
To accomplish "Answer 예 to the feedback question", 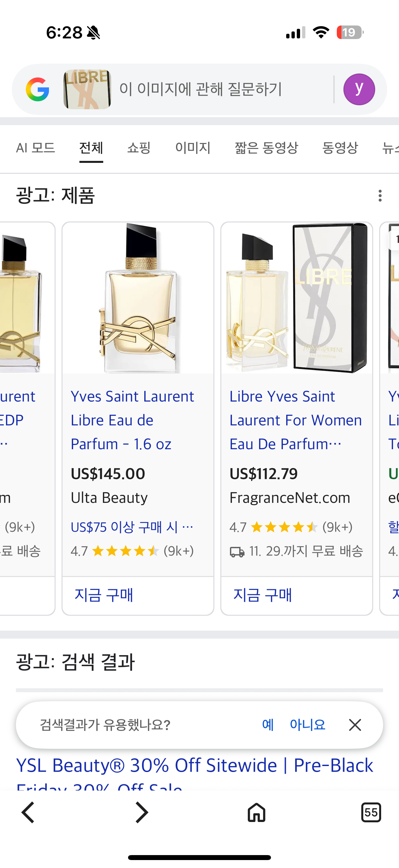I will [x=268, y=725].
